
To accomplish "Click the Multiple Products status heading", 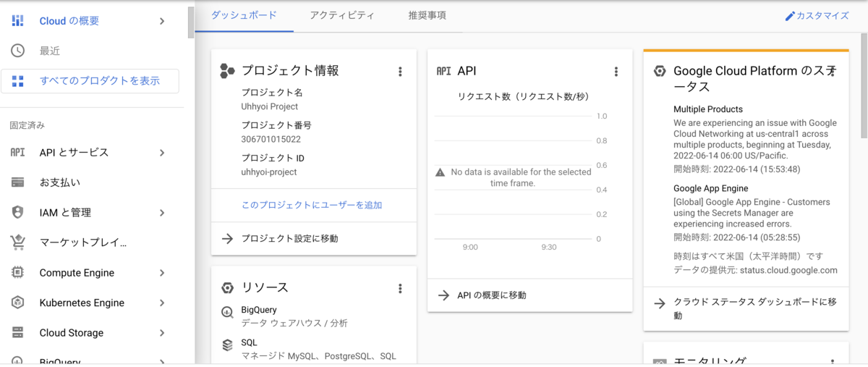I will (708, 109).
